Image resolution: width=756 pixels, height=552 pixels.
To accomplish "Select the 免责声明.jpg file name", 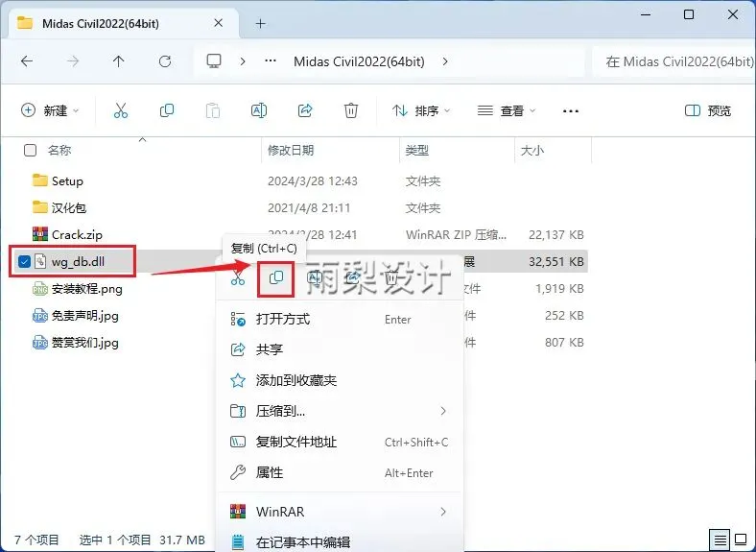I will [x=85, y=316].
